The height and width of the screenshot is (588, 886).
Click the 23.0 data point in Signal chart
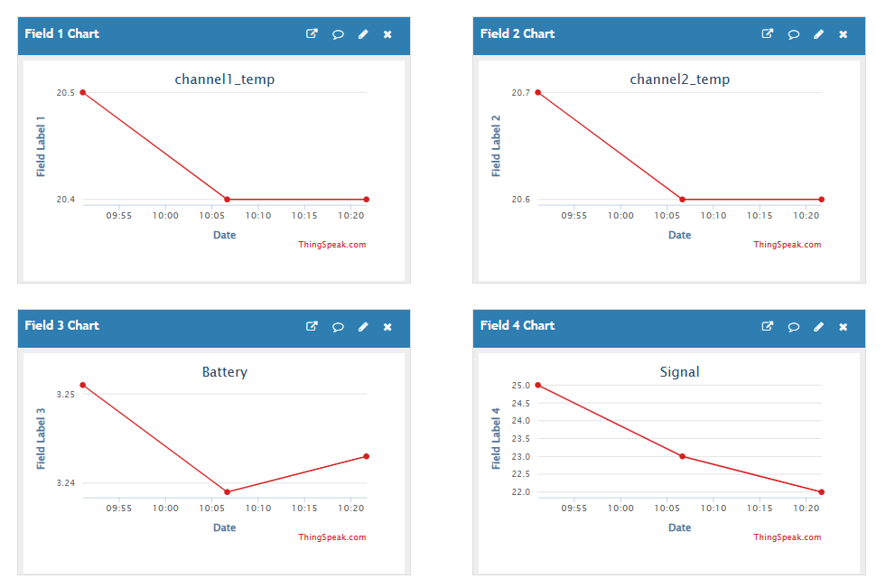[x=683, y=456]
